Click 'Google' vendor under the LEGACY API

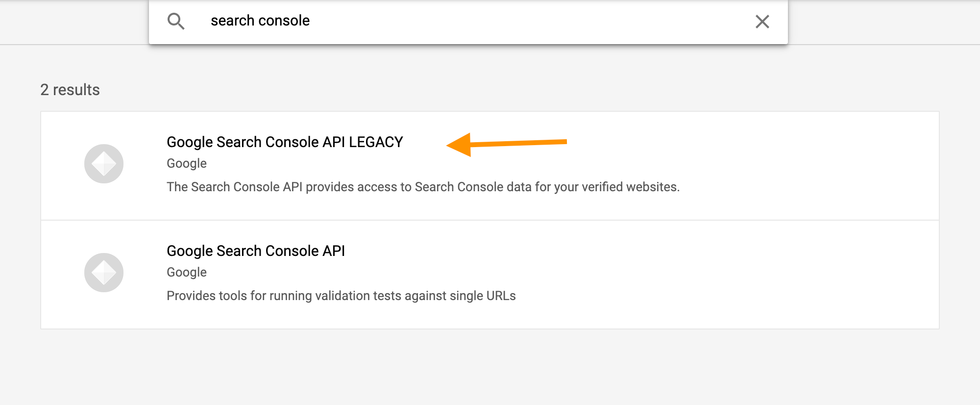186,163
